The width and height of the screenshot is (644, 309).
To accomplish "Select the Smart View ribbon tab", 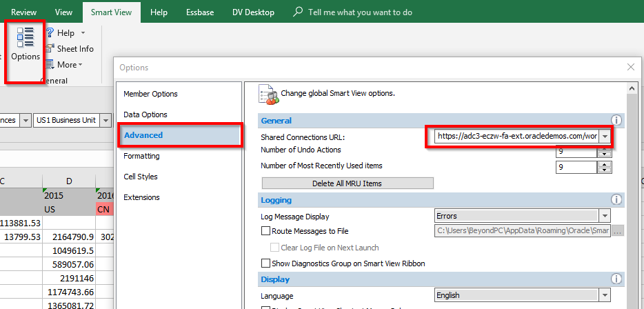I will click(111, 12).
